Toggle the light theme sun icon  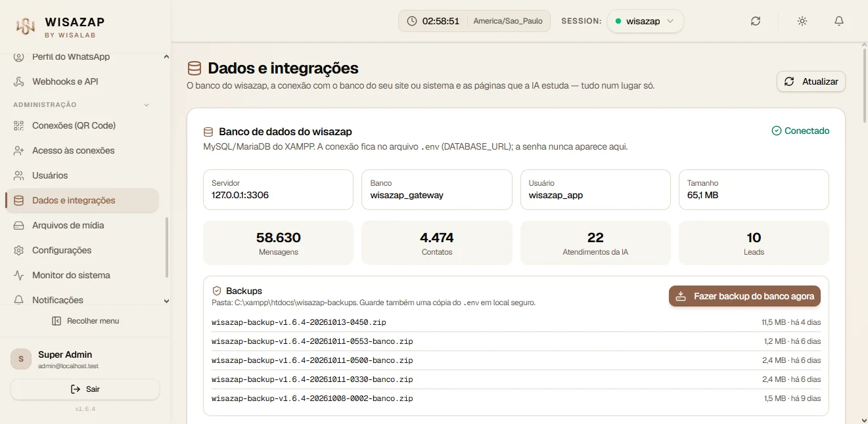(802, 21)
